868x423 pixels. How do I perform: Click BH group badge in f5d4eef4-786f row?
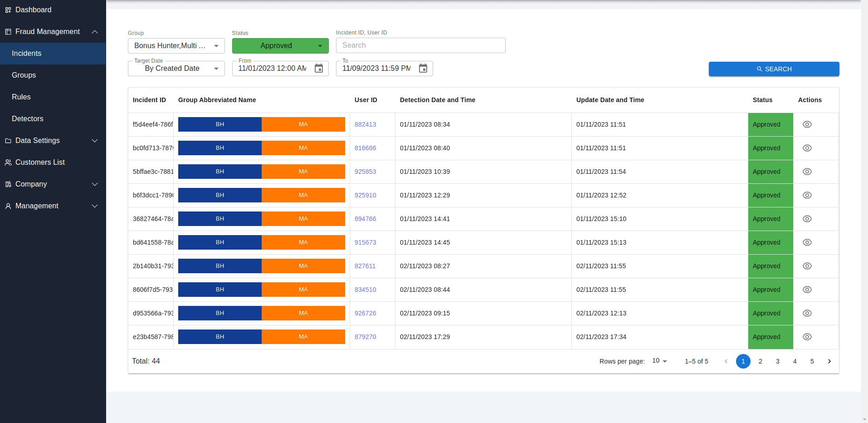(220, 124)
